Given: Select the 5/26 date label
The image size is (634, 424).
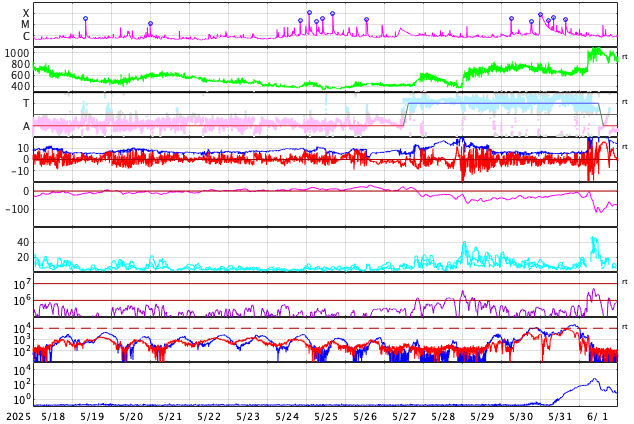Looking at the screenshot, I should click(365, 417).
